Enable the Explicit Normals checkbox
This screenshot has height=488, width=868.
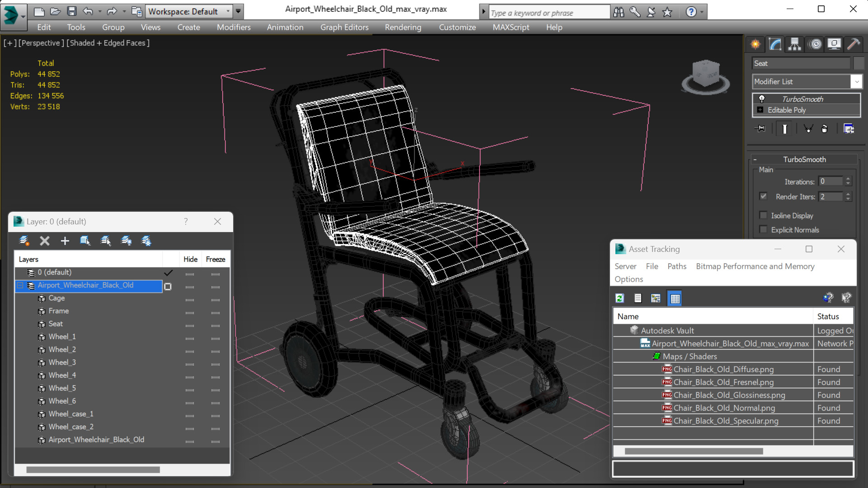tap(764, 230)
